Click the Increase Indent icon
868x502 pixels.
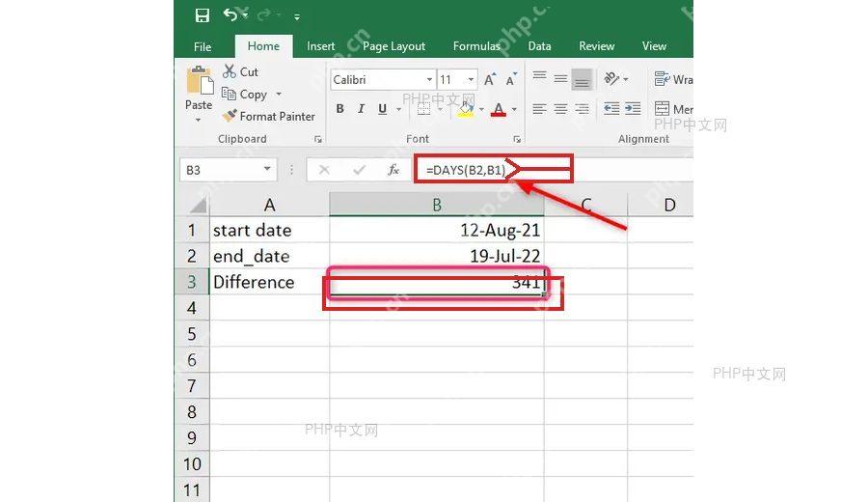pyautogui.click(x=633, y=108)
